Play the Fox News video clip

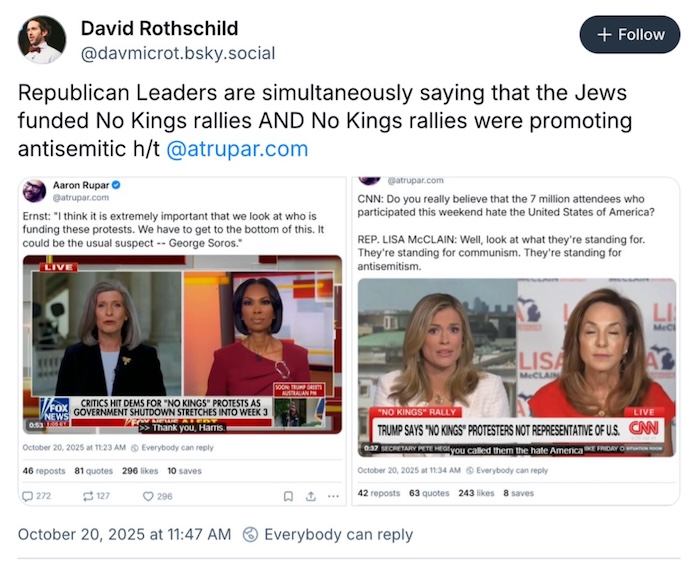(182, 344)
